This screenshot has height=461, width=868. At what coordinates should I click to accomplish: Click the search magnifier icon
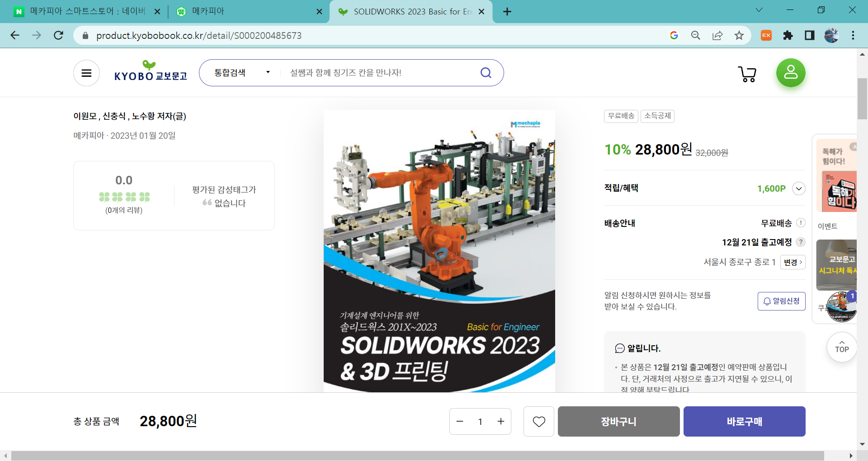(486, 73)
